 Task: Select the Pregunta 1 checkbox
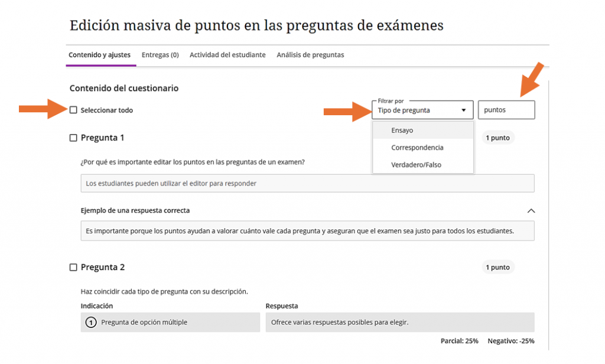pyautogui.click(x=74, y=138)
